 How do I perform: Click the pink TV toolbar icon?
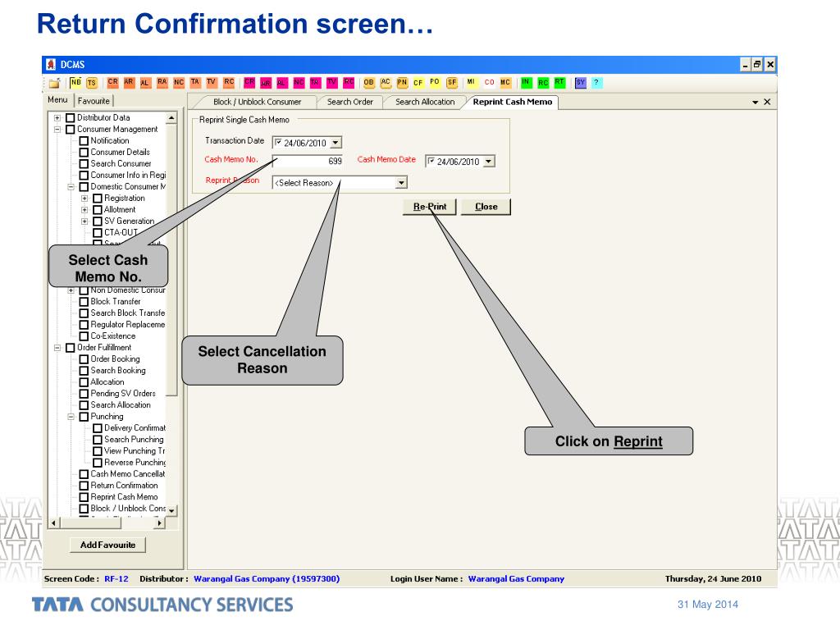332,83
